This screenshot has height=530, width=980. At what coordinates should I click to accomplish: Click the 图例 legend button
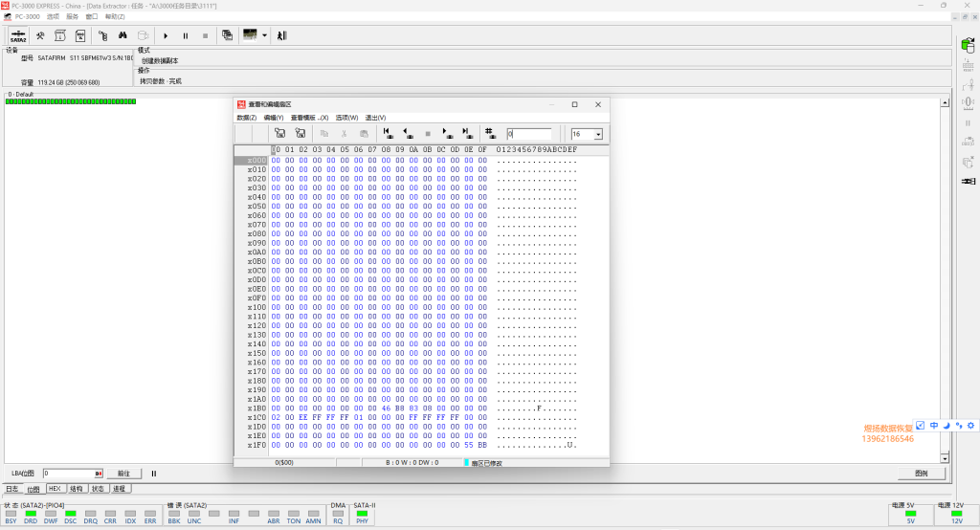click(x=922, y=474)
